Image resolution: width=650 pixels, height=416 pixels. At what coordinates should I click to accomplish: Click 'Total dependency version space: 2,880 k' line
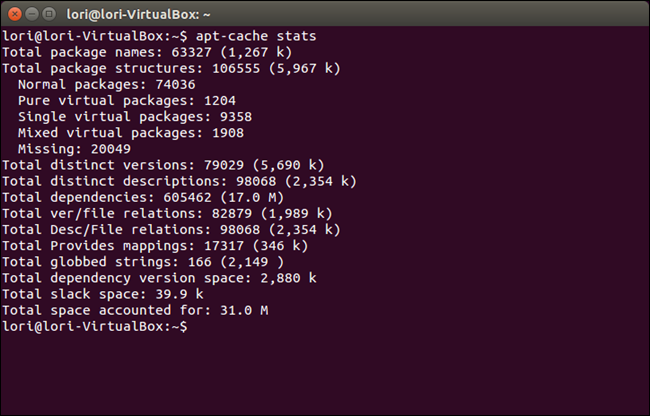click(159, 278)
